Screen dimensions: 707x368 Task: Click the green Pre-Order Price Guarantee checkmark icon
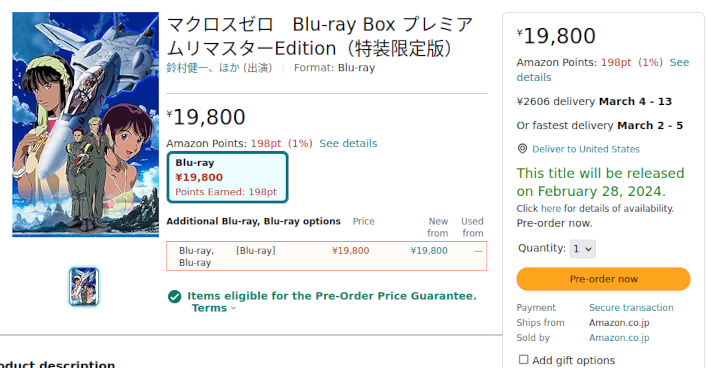tap(174, 297)
